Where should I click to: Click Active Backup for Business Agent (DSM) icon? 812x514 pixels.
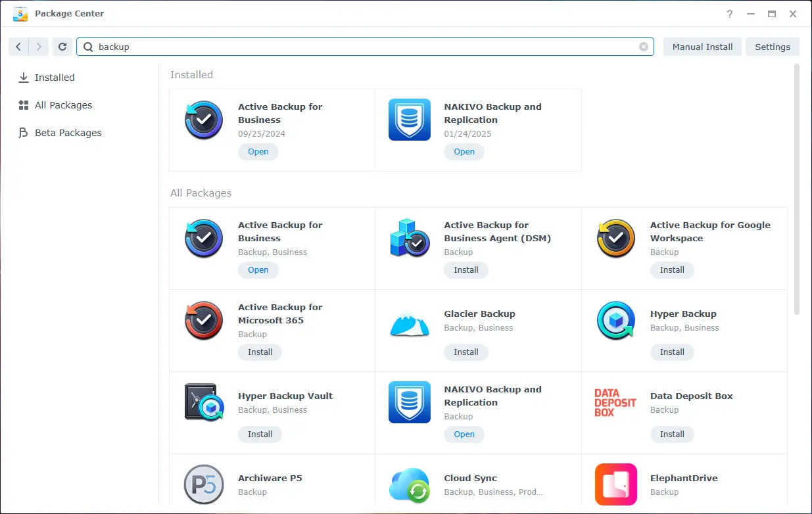click(x=410, y=238)
